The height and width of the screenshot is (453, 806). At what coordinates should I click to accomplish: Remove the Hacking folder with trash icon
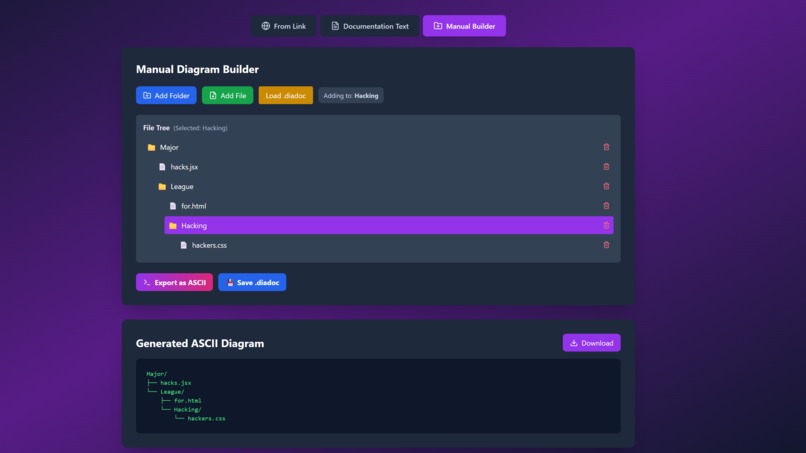606,225
